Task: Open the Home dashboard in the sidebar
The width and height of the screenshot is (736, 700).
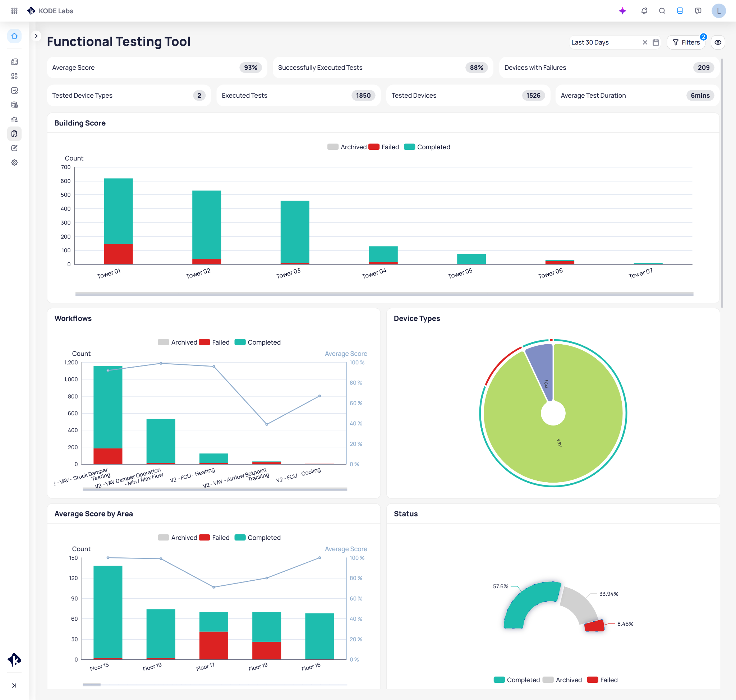Action: click(x=15, y=36)
